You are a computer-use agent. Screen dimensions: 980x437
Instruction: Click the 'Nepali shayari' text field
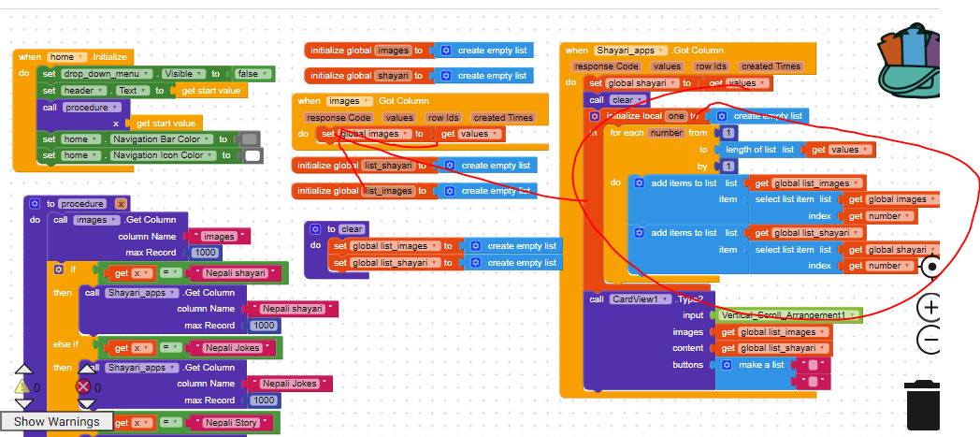(x=241, y=273)
